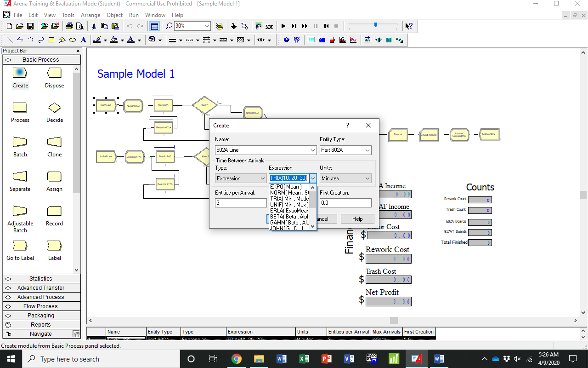
Task: Click the Open file icon
Action: point(20,26)
